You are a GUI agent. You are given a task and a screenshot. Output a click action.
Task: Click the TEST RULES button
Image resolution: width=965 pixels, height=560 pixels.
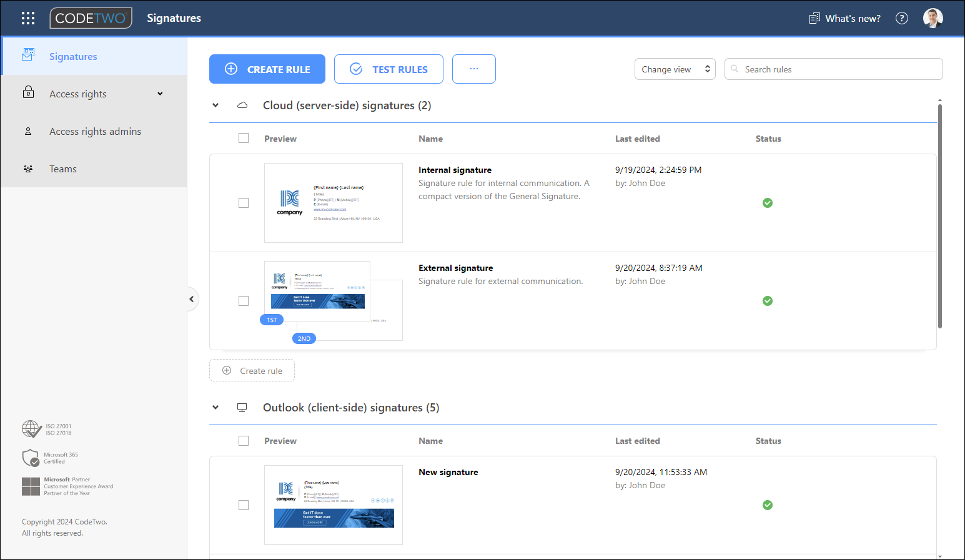tap(388, 69)
